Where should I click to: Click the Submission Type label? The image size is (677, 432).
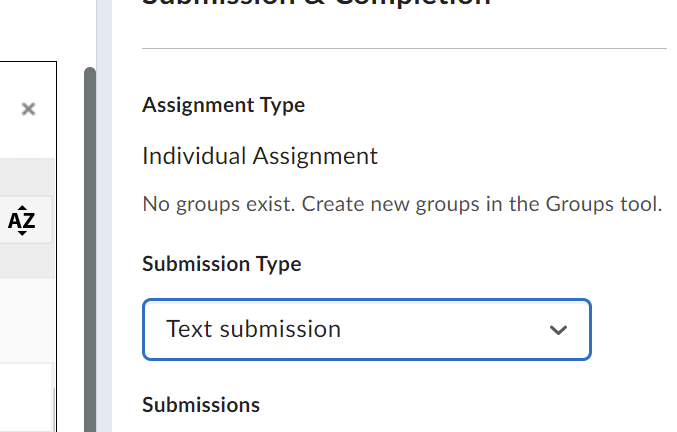click(221, 264)
